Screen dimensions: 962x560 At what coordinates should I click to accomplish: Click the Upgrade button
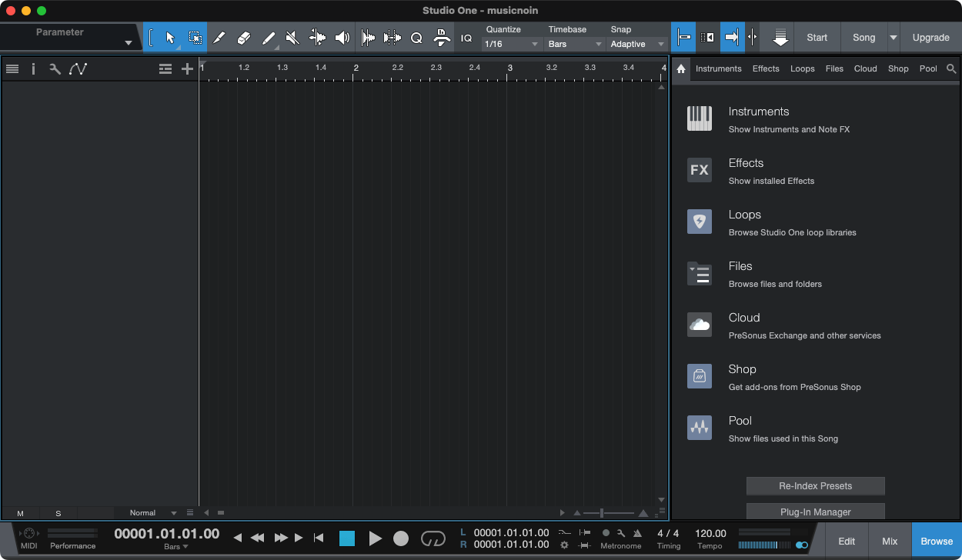[x=931, y=37]
